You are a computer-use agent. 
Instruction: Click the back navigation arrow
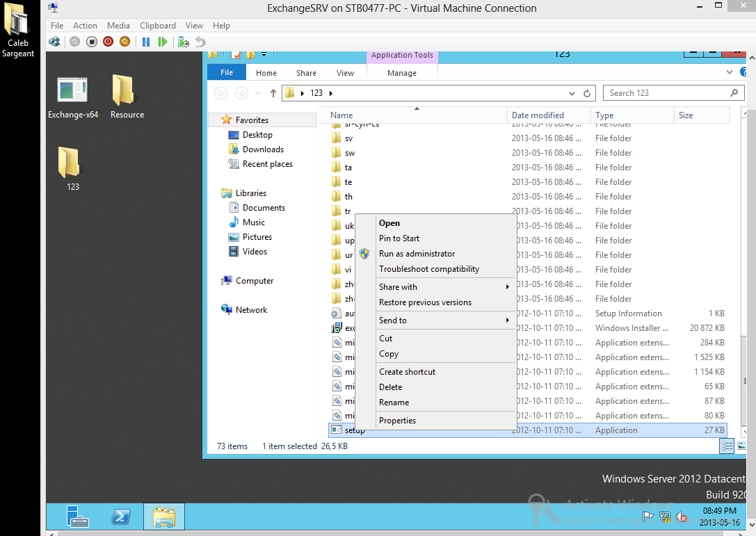pos(221,93)
